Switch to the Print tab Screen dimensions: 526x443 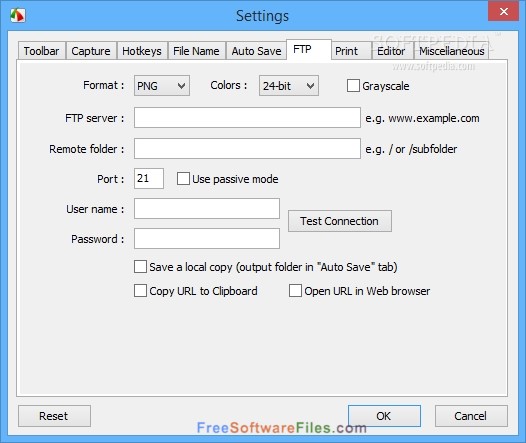[x=351, y=51]
